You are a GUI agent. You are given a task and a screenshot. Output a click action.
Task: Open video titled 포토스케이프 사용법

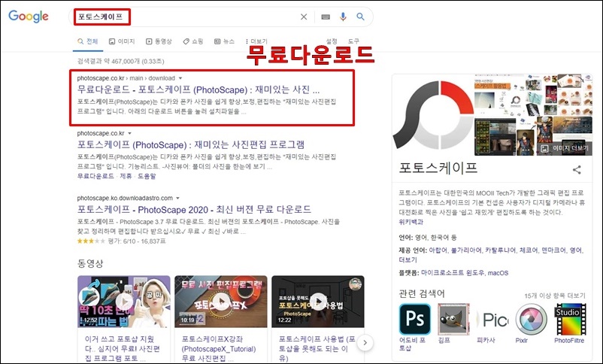[317, 349]
